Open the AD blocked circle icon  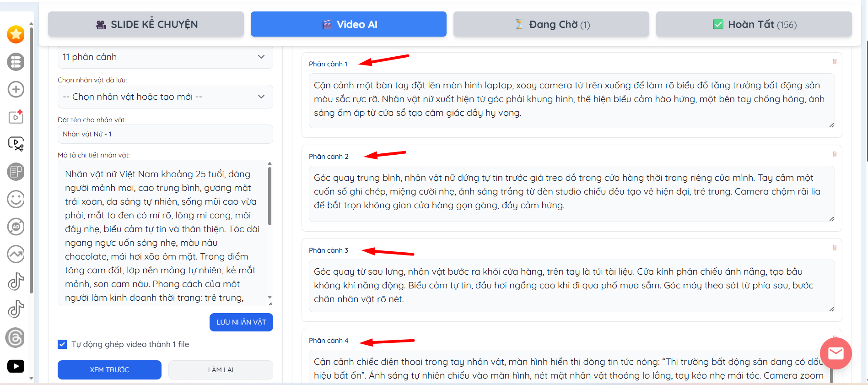pos(16,227)
